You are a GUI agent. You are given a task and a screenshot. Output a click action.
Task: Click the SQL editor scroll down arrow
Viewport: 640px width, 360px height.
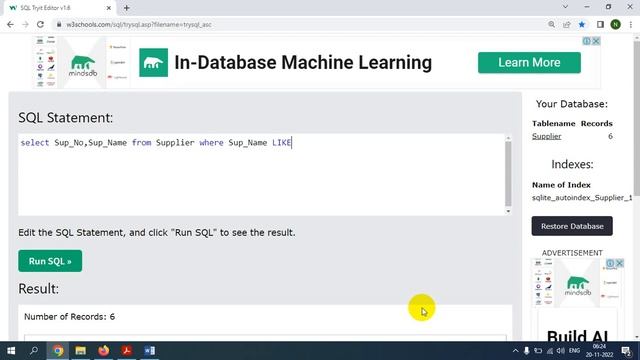508,211
